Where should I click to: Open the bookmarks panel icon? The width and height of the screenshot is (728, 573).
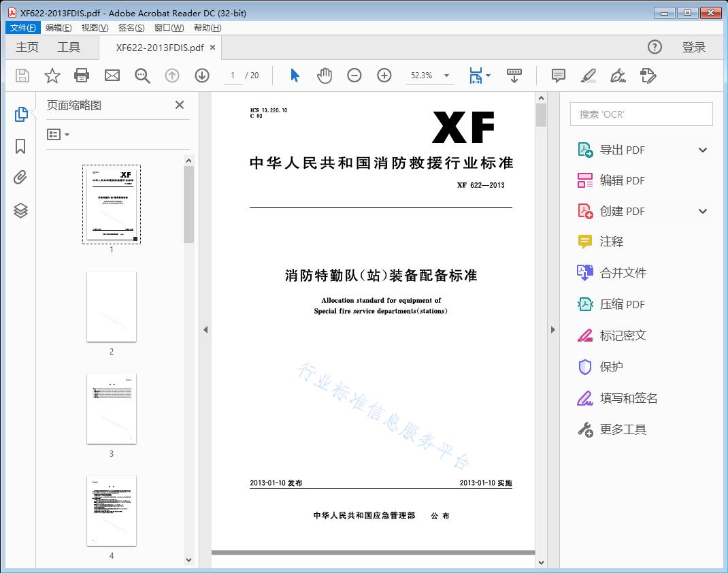20,146
